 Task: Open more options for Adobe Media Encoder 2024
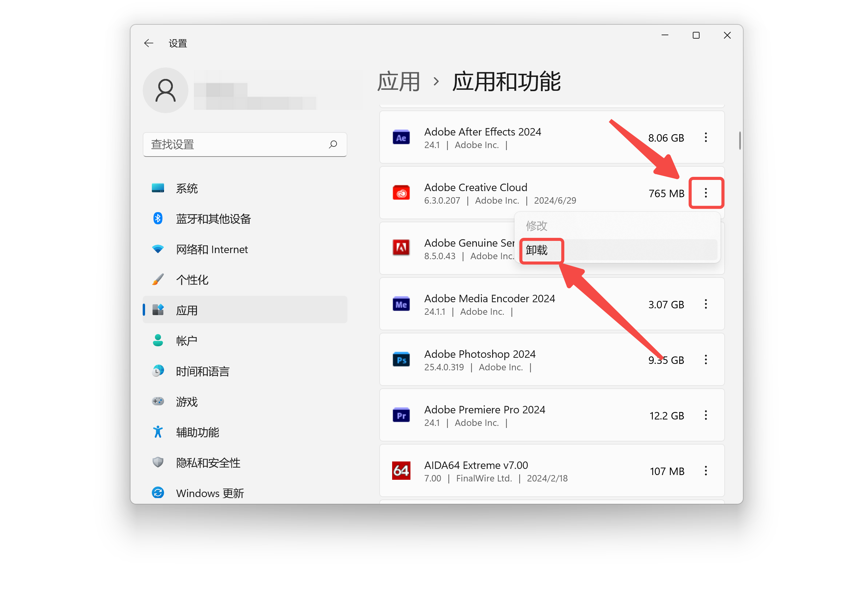(706, 304)
